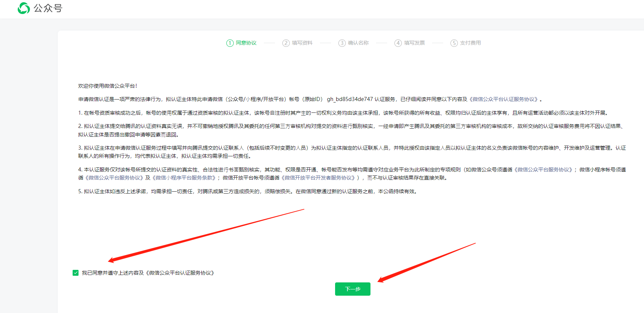The height and width of the screenshot is (313, 644).
Task: Select step 4 填写发票 in progress bar
Action: (410, 43)
